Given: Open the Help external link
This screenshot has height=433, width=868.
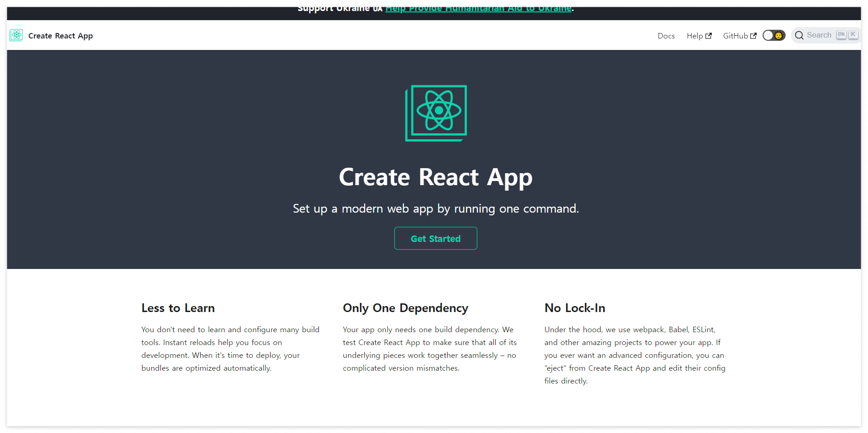Looking at the screenshot, I should click(x=699, y=36).
